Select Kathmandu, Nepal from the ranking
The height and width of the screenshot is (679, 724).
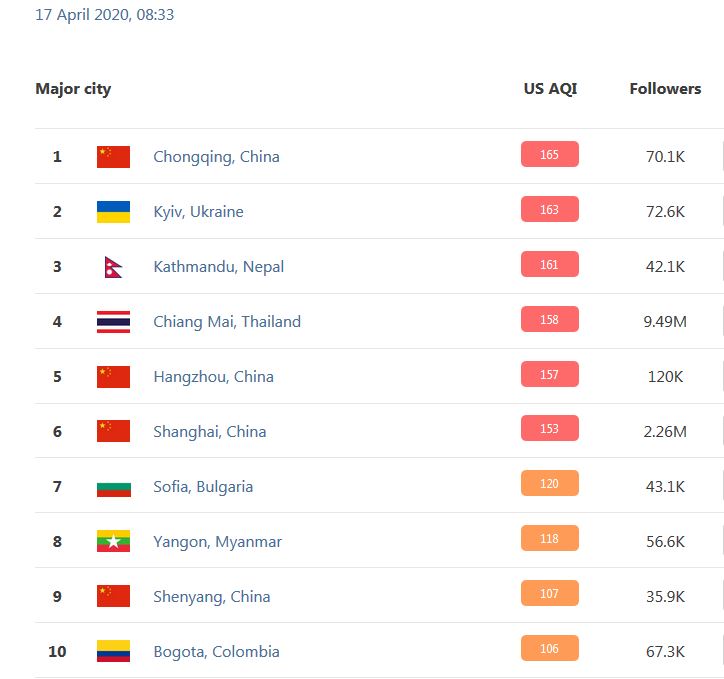[218, 267]
